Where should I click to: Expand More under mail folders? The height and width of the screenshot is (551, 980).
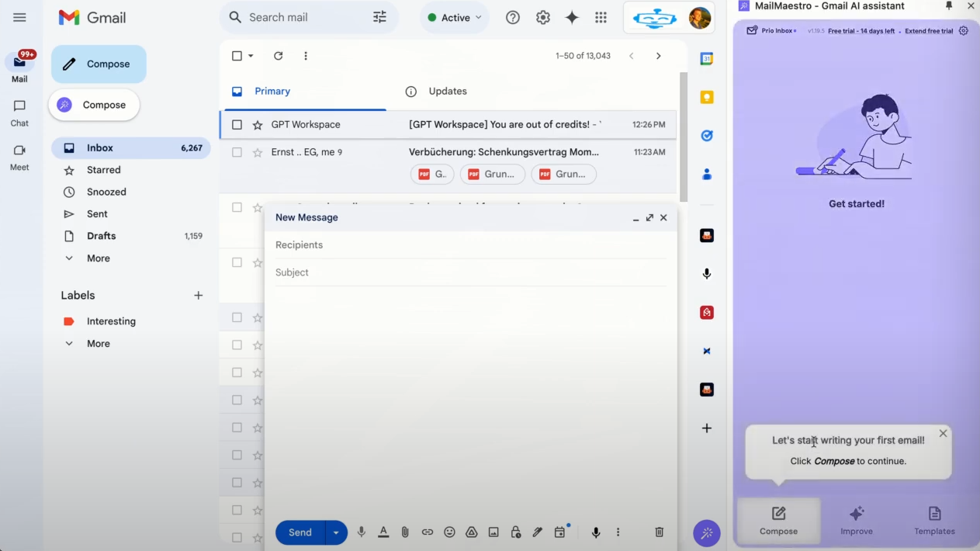click(x=99, y=258)
